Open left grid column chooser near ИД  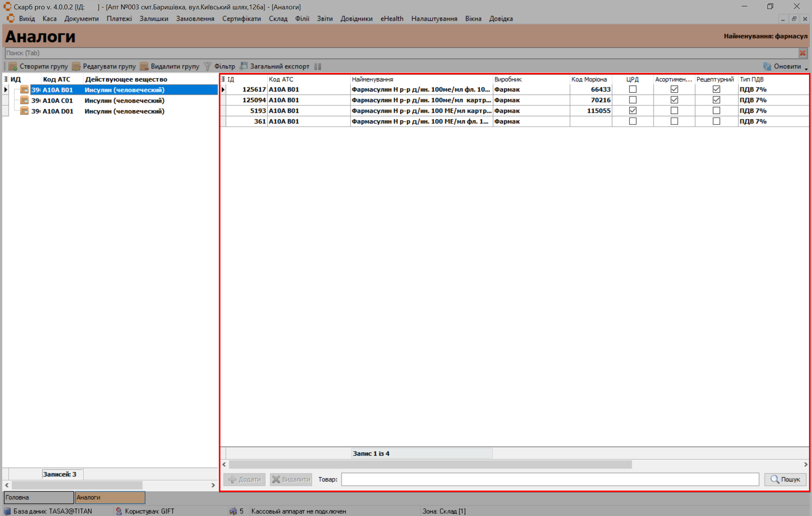(6, 79)
